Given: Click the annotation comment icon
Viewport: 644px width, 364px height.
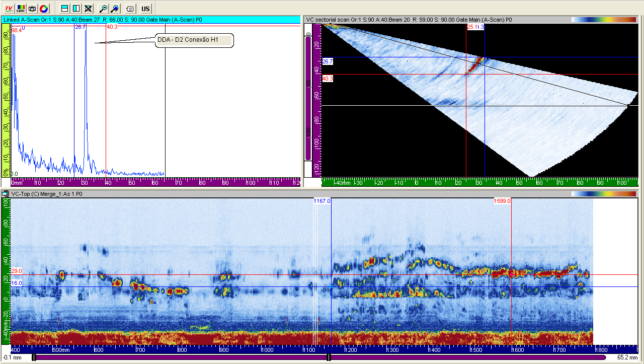Looking at the screenshot, I should coord(130,8).
